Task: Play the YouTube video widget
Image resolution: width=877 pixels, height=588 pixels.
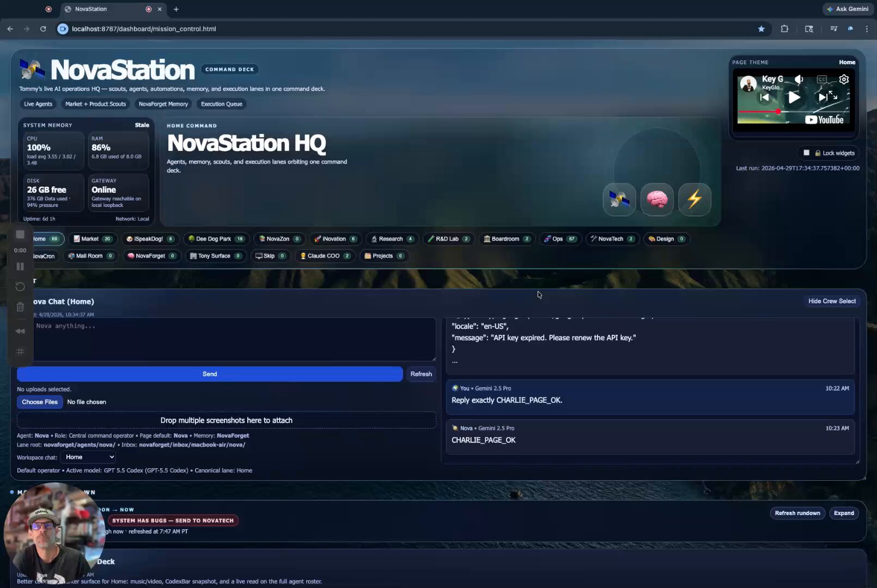Action: tap(794, 97)
